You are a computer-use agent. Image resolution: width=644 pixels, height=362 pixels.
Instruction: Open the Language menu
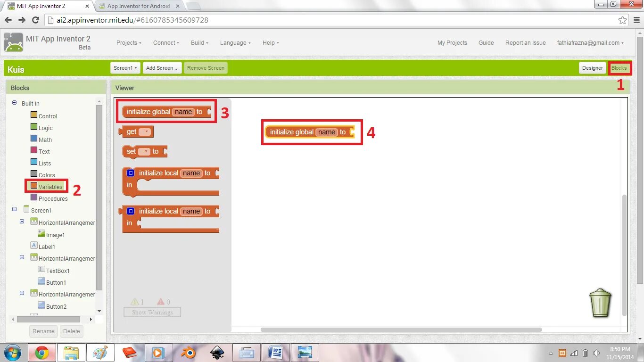tap(235, 43)
